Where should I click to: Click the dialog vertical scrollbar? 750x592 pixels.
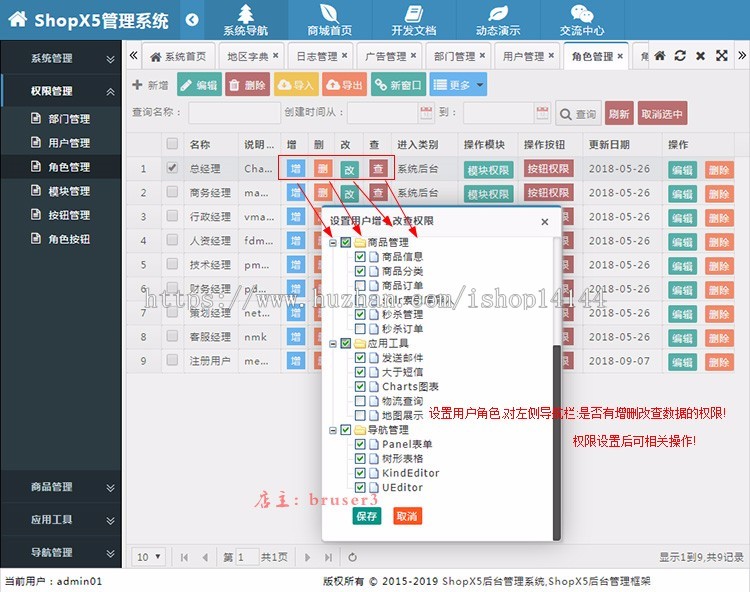point(556,442)
